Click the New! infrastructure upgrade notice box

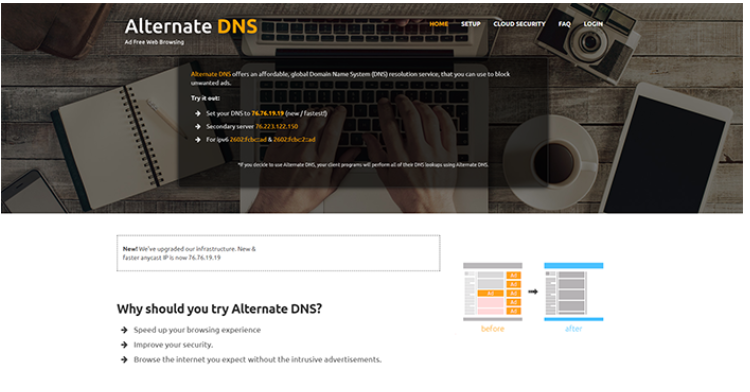(x=278, y=253)
